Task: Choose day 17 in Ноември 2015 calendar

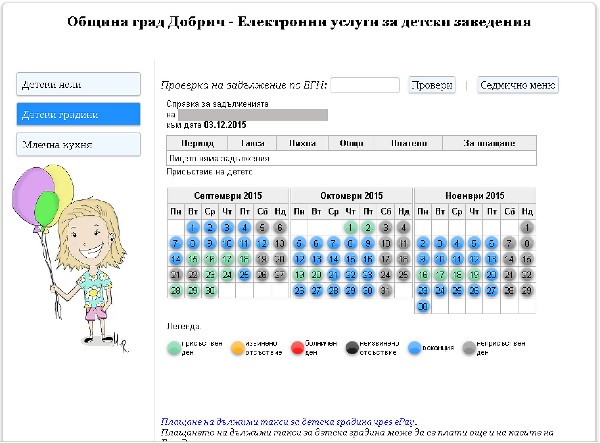Action: point(439,274)
